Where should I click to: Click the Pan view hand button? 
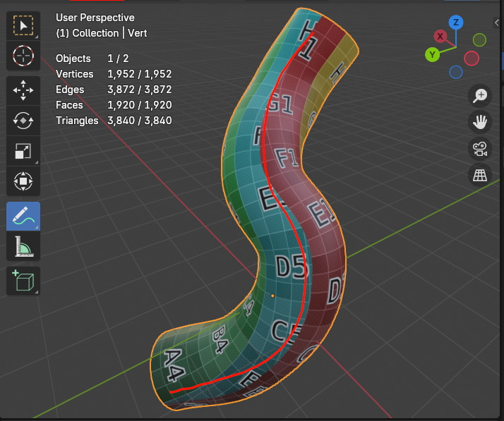point(480,122)
